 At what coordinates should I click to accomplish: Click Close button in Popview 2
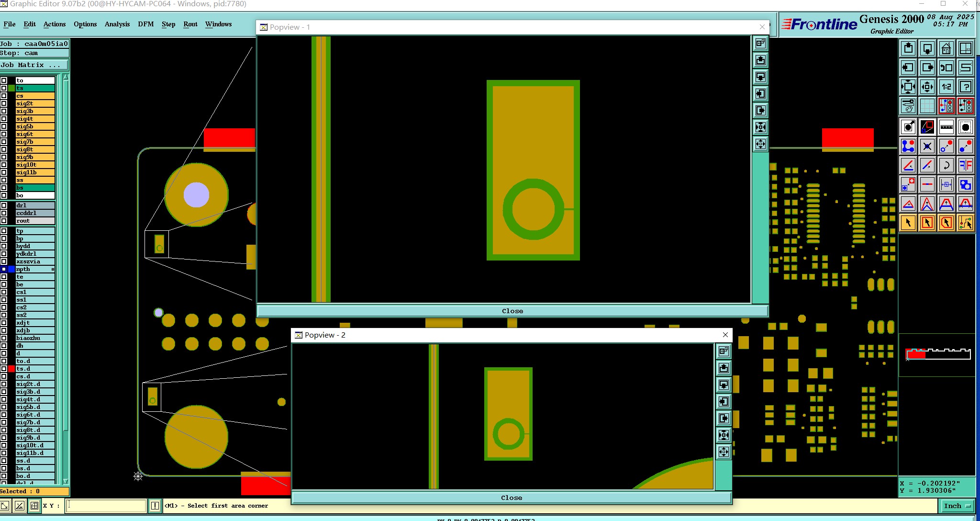click(511, 498)
